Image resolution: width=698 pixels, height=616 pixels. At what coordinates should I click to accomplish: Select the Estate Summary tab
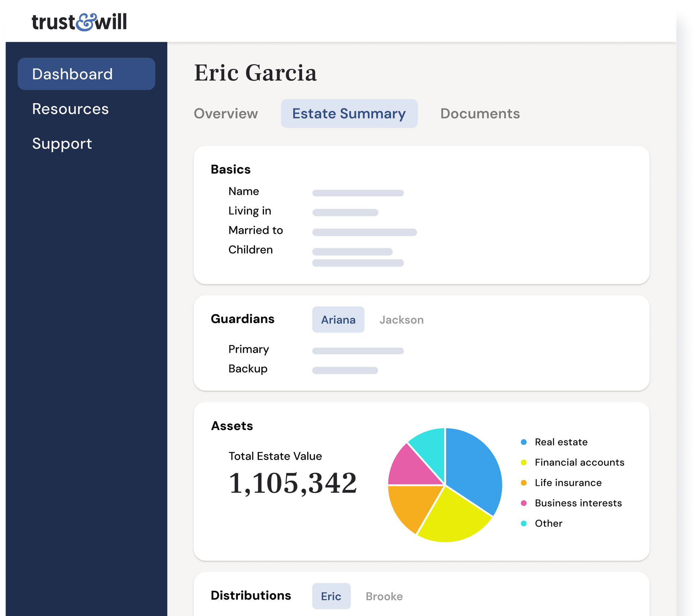[x=349, y=113]
